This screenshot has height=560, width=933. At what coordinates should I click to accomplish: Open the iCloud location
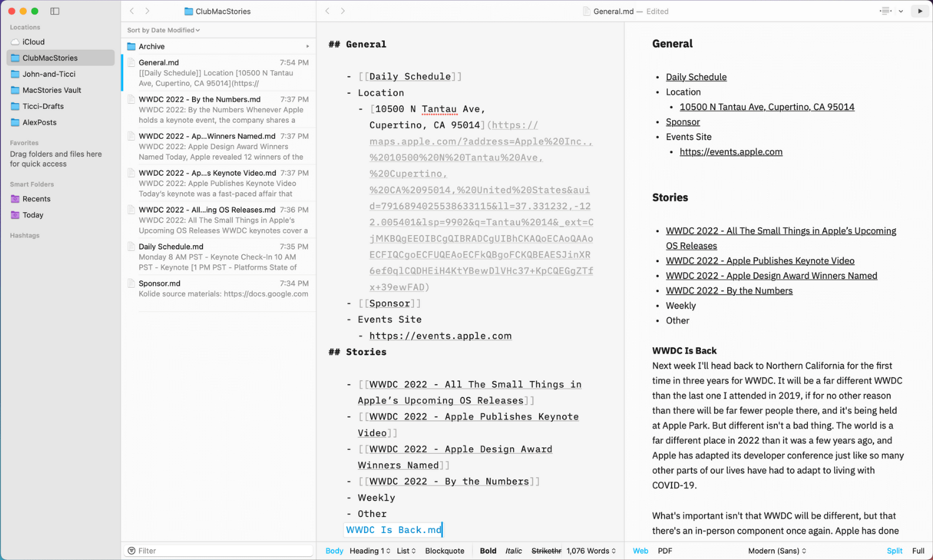tap(33, 42)
